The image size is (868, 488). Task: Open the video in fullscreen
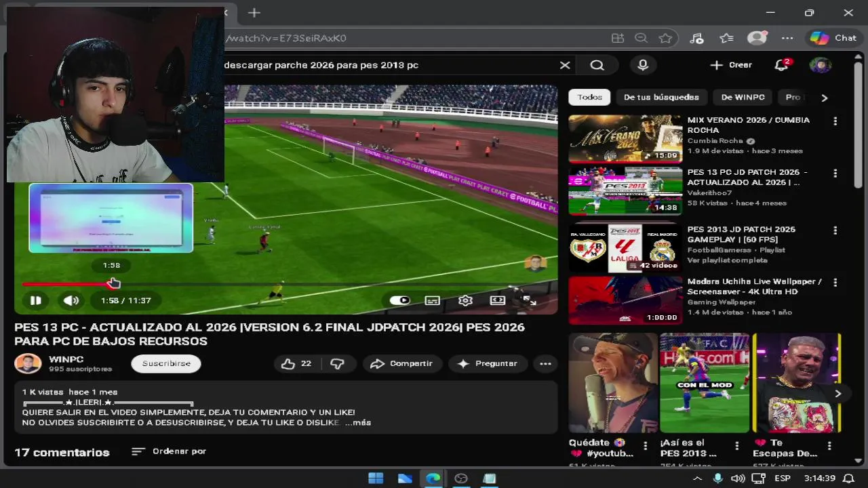point(530,300)
